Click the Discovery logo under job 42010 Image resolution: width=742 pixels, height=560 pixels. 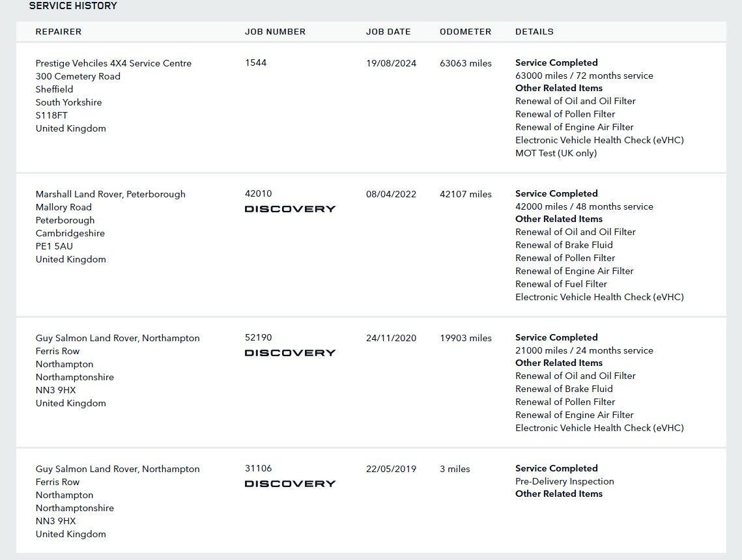(x=290, y=209)
